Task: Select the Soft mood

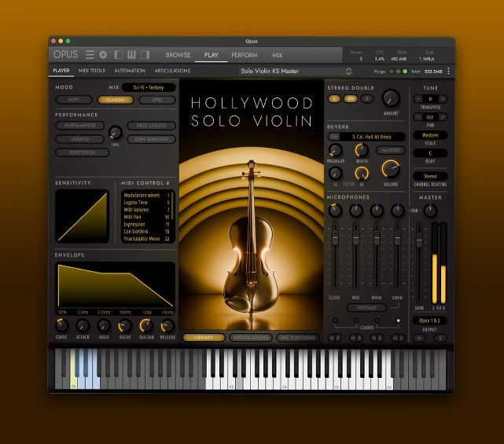Action: point(74,100)
